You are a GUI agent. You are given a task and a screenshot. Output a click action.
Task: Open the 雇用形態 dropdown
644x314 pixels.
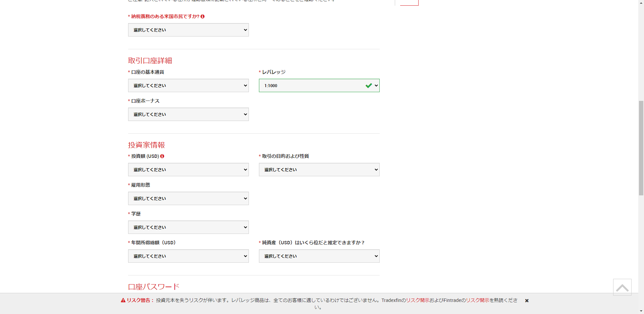click(x=188, y=198)
